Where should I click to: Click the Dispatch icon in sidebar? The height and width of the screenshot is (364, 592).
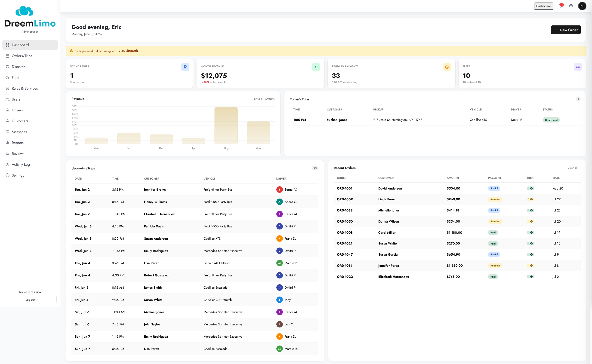click(x=7, y=67)
